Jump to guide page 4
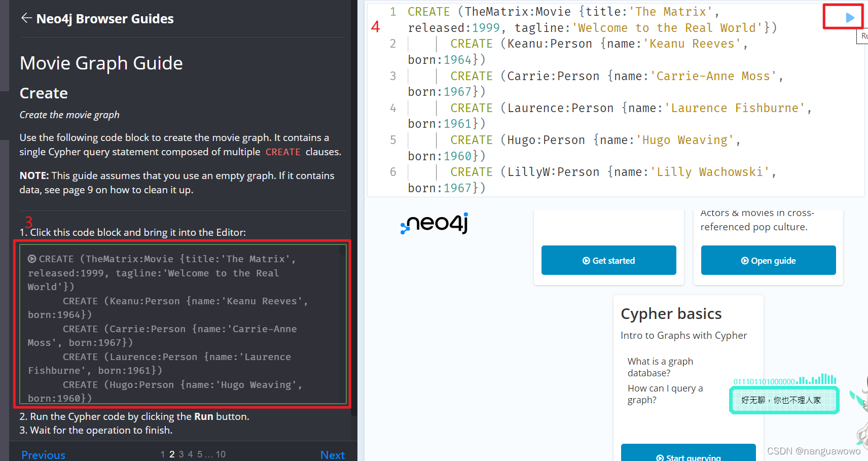Image resolution: width=868 pixels, height=461 pixels. 190,454
